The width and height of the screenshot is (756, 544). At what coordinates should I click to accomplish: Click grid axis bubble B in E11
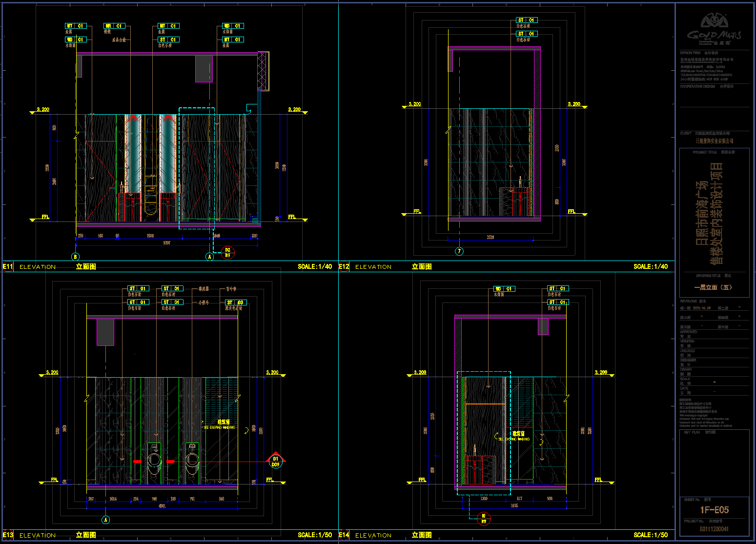click(x=75, y=257)
